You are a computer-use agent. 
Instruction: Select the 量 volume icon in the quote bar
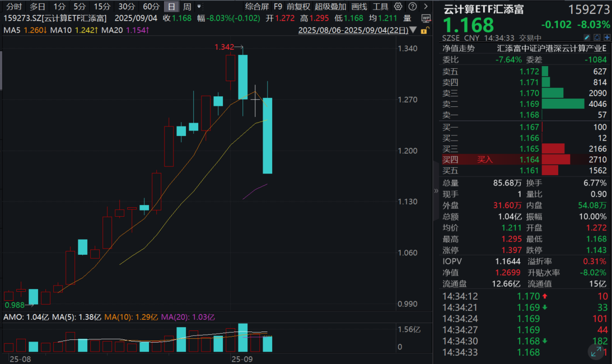point(407,17)
